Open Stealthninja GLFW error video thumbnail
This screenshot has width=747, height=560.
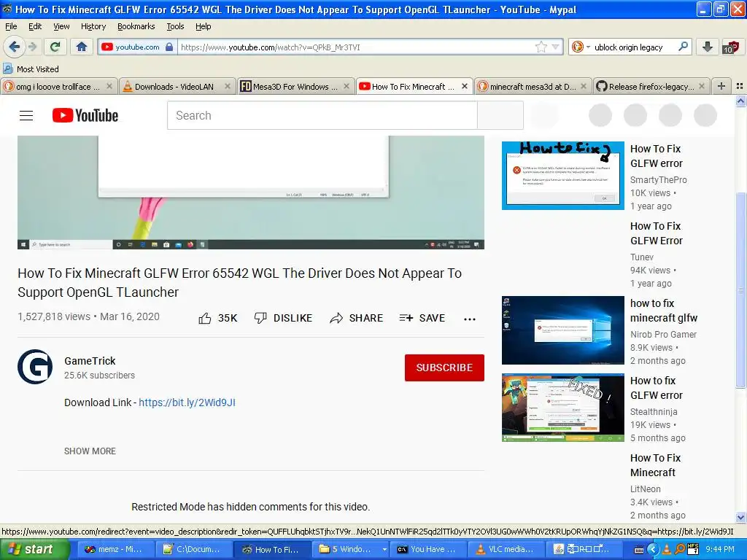562,408
